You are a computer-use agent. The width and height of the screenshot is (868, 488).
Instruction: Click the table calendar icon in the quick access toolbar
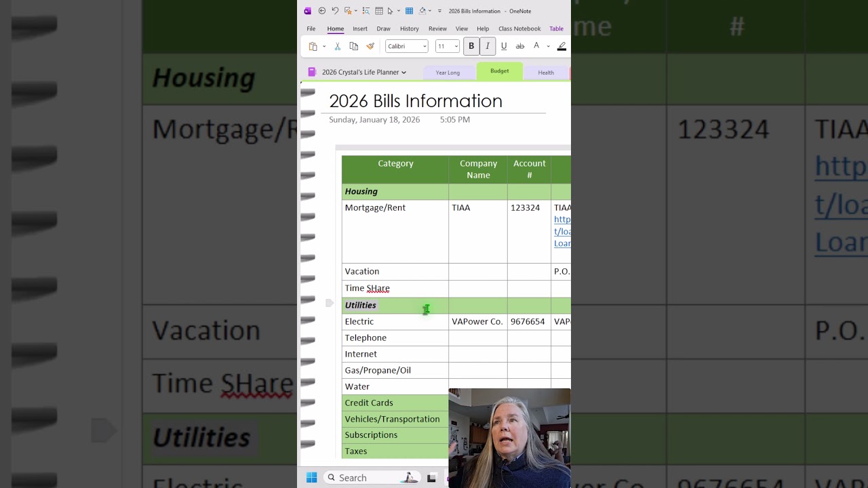click(379, 11)
